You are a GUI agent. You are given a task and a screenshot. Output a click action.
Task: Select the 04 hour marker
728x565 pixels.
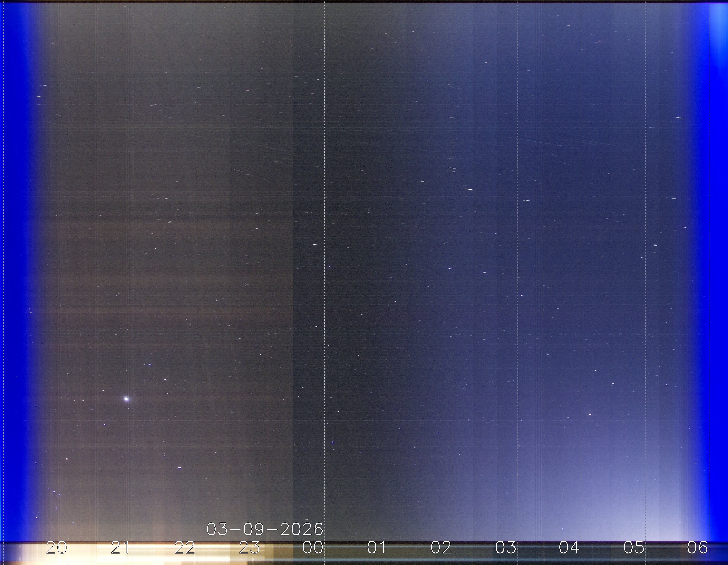coord(569,547)
